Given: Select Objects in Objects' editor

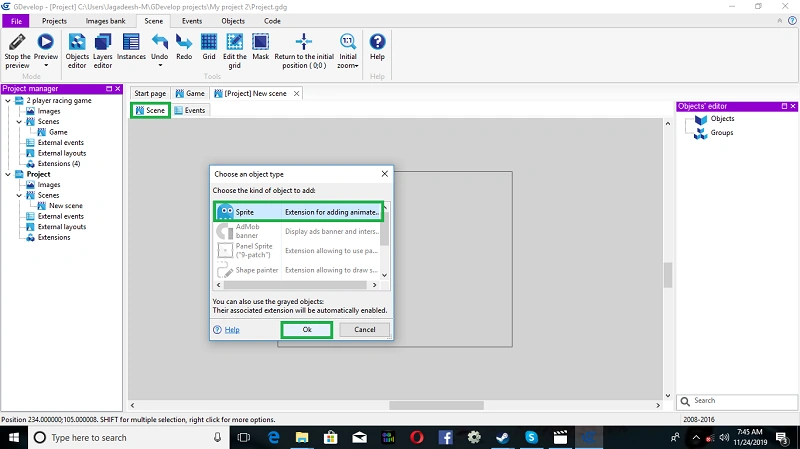Looking at the screenshot, I should pos(722,118).
